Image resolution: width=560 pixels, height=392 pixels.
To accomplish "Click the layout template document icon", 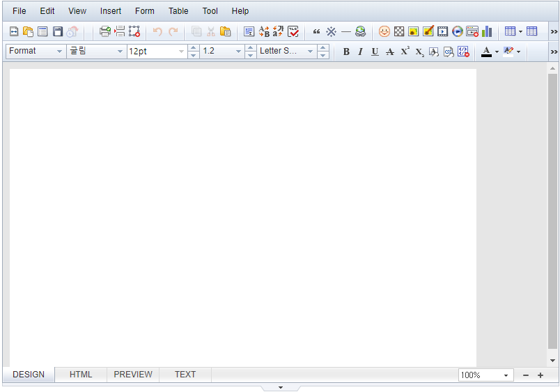I will click(x=42, y=32).
